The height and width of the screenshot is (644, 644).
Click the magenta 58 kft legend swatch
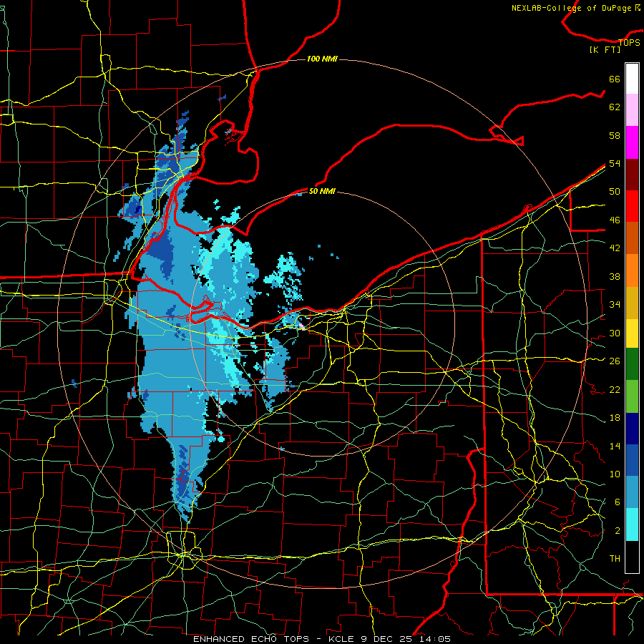[x=632, y=142]
